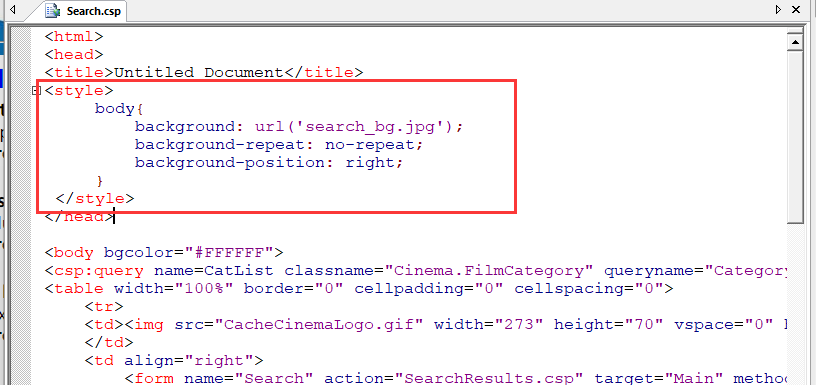This screenshot has width=816, height=385.
Task: Click the Untitled Document title text
Action: 198,72
